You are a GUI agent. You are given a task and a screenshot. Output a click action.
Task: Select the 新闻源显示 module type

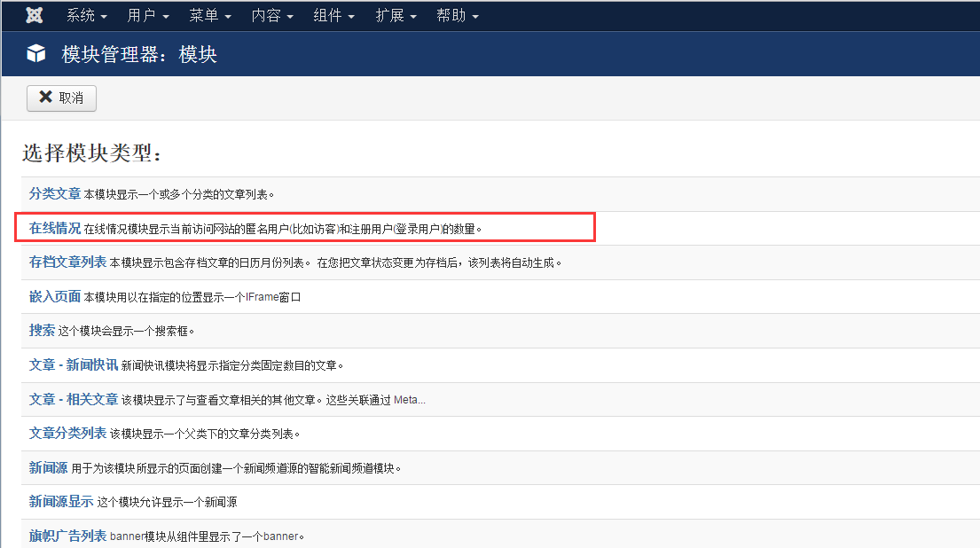(x=61, y=501)
